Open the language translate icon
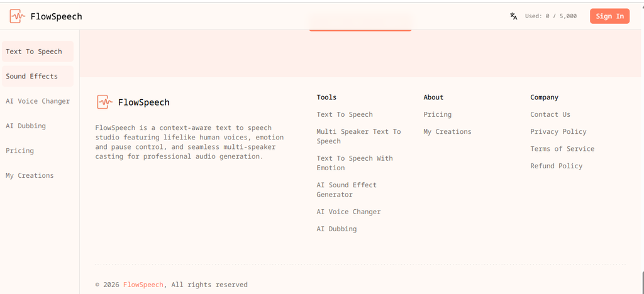This screenshot has height=294, width=644. click(x=513, y=16)
